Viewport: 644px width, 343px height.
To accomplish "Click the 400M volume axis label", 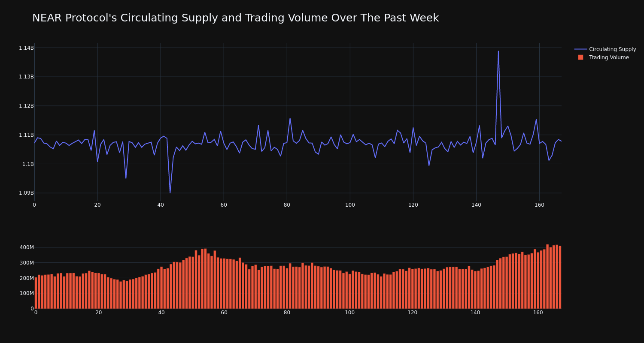I will tap(27, 247).
